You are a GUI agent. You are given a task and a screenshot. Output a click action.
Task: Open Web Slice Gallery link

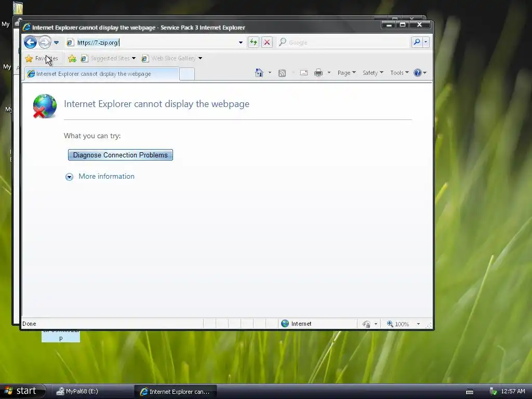pos(168,58)
